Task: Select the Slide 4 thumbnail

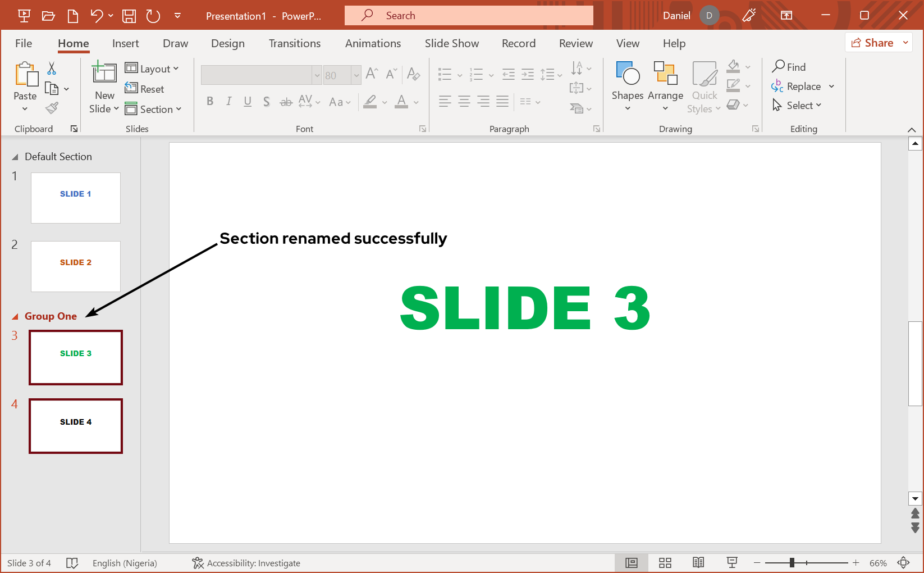Action: pos(75,426)
